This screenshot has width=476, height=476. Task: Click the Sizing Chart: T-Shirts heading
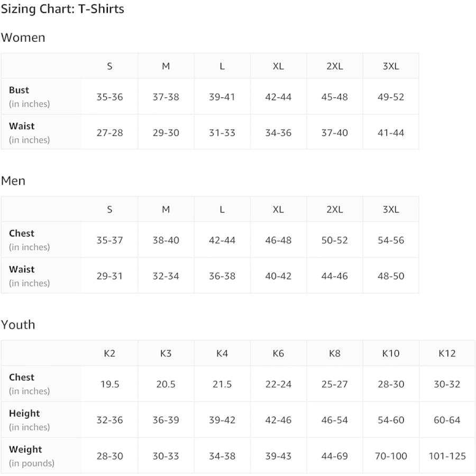pos(62,9)
